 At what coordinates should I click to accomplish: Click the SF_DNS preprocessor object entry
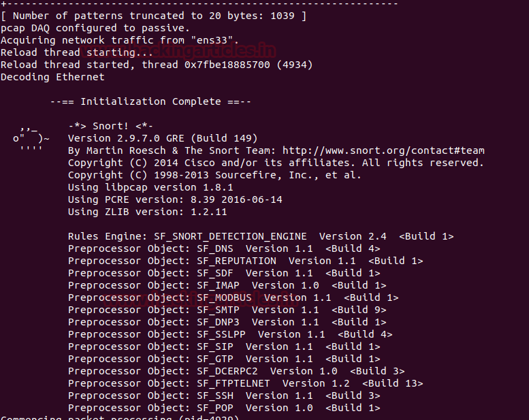click(215, 248)
